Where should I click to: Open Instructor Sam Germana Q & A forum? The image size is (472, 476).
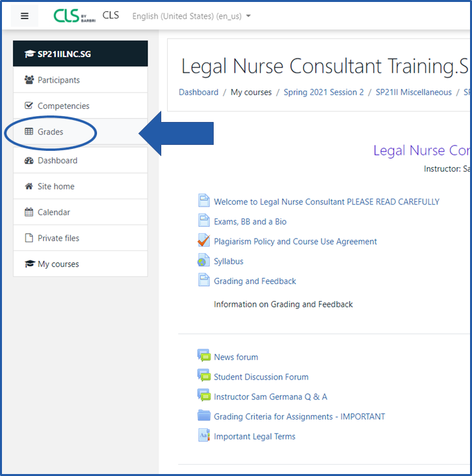[x=270, y=397]
